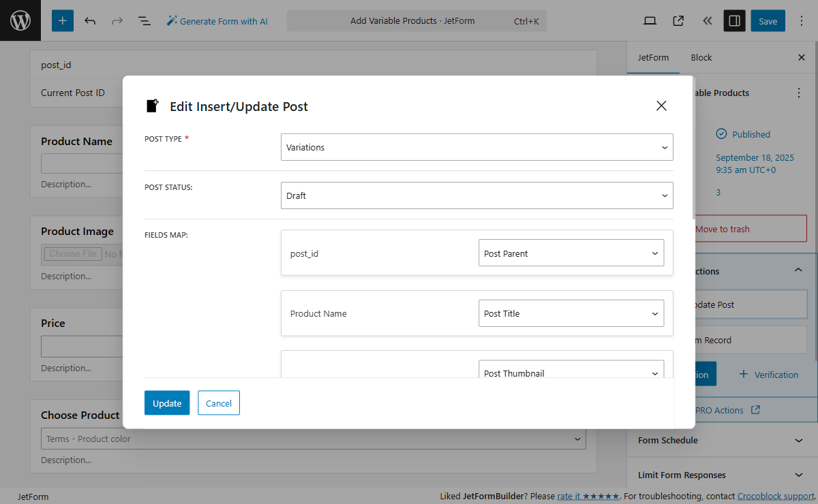
Task: Open the Post Status dropdown
Action: pos(477,195)
